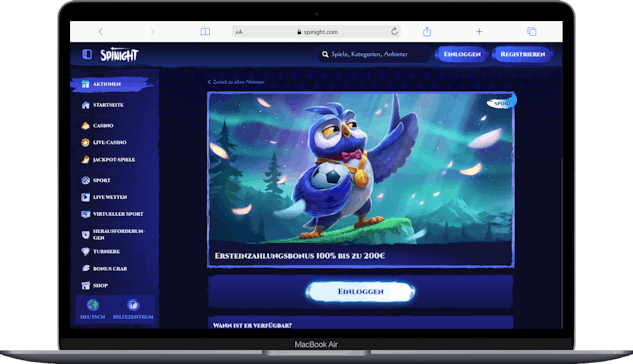Click the Ersteinzahlungsbonus 100% bis zu 200€ title
Screen dimensions: 633x364
point(300,256)
